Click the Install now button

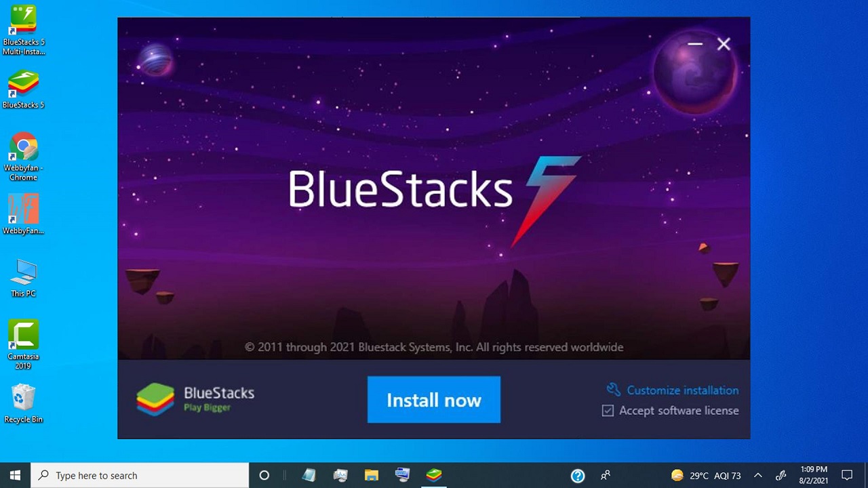(434, 400)
